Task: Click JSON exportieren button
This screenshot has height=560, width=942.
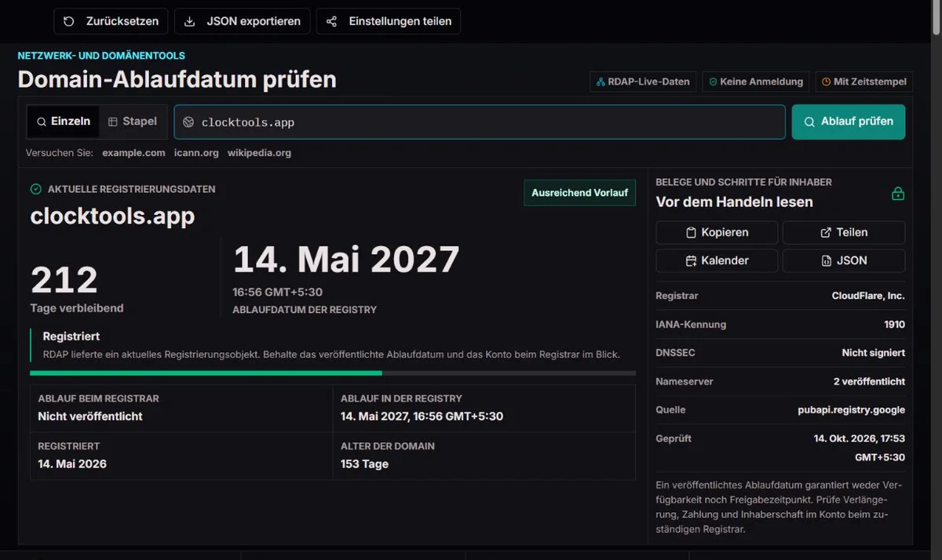Action: pos(243,21)
